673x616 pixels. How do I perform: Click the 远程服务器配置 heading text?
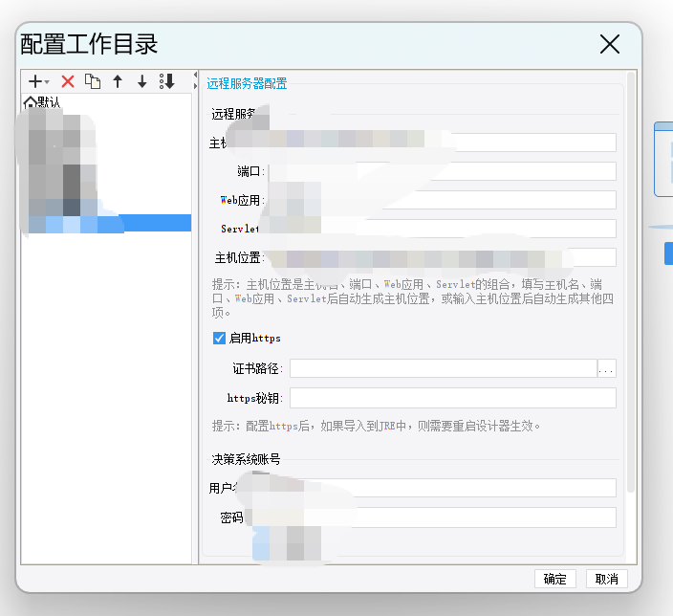(247, 83)
